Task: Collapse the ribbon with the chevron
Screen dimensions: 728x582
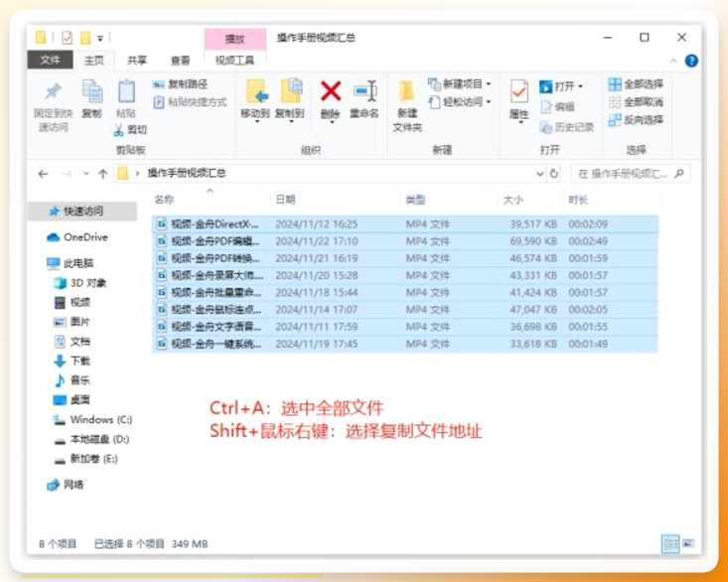Action: click(673, 61)
